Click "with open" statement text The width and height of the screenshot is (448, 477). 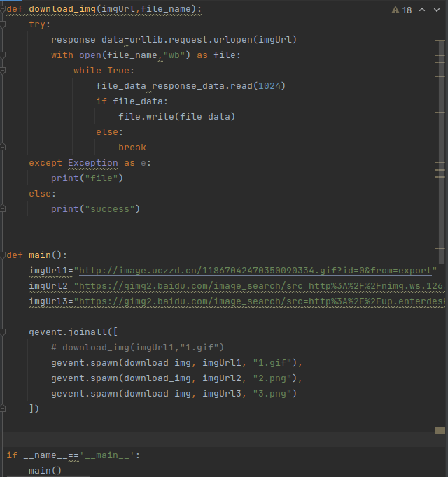[x=76, y=55]
